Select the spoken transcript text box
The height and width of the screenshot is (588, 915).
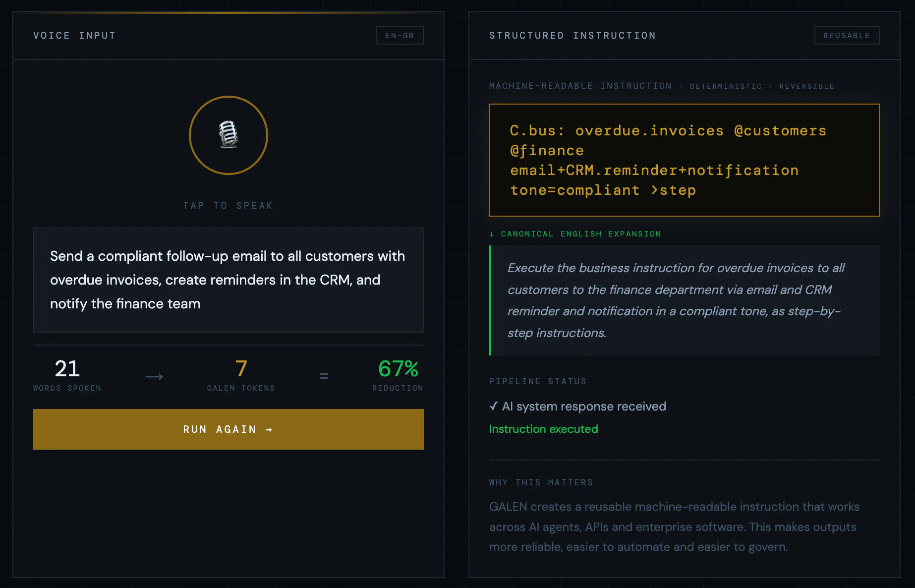tap(229, 280)
